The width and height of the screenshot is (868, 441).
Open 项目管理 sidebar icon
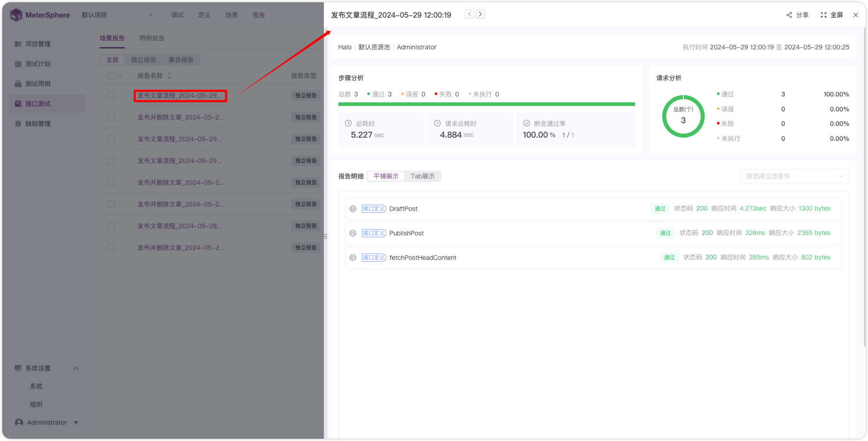pos(18,44)
